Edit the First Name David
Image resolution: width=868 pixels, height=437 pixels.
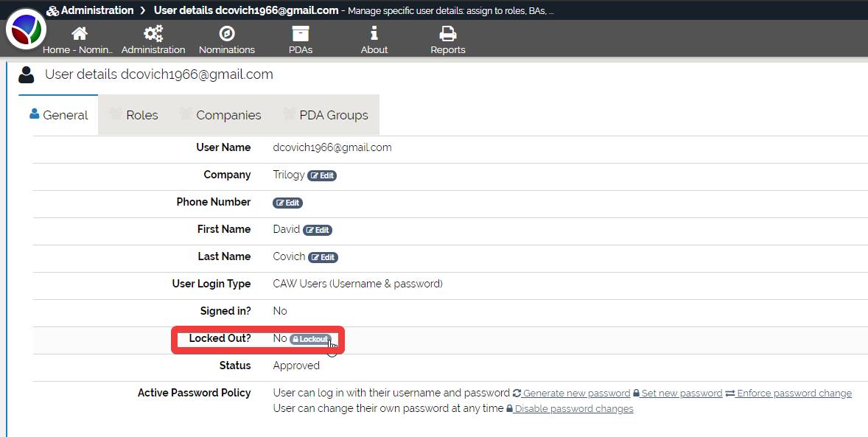point(318,230)
